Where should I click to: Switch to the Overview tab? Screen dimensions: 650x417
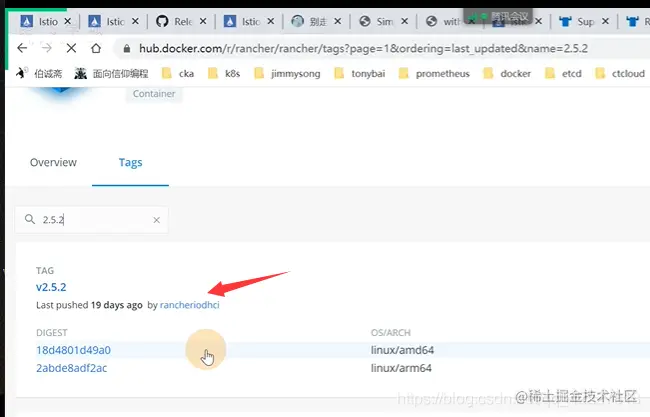[x=53, y=162]
